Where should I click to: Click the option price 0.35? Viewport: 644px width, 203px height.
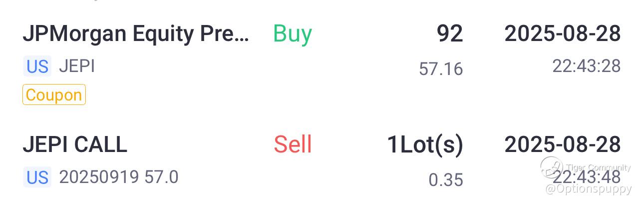coord(445,179)
